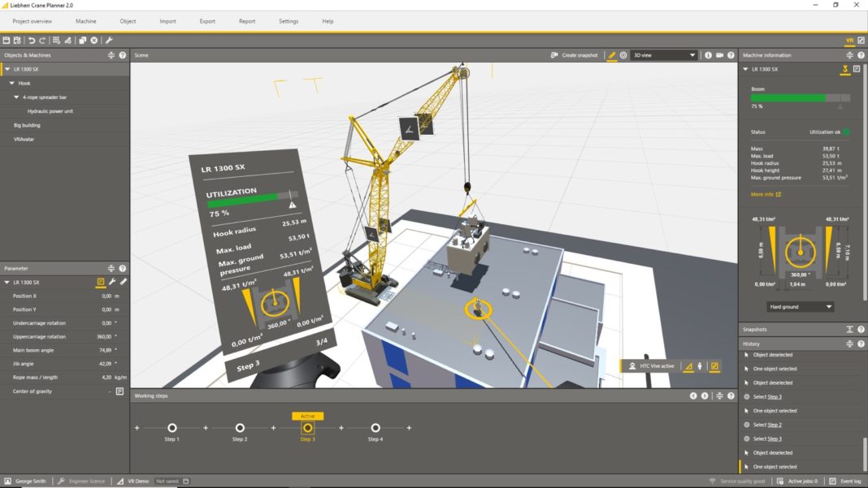
Task: Click the yellow edit toggle next to LR 1300 SX parameter
Action: (99, 282)
